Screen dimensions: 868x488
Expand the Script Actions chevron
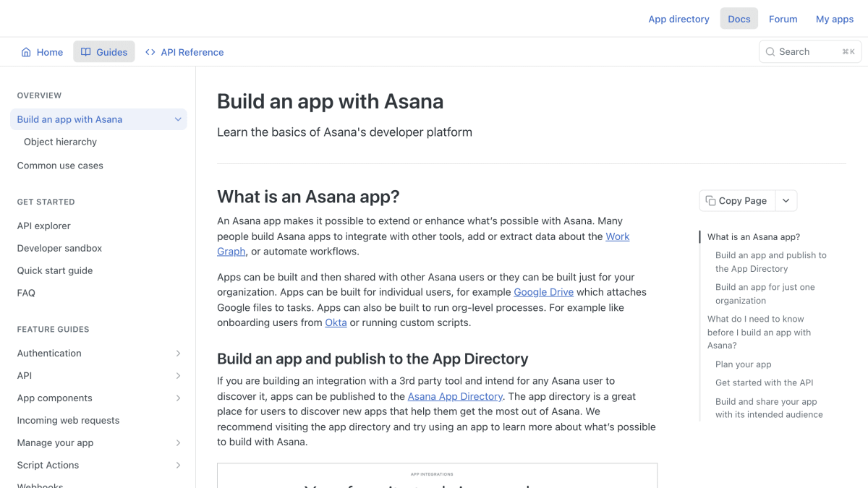point(178,466)
